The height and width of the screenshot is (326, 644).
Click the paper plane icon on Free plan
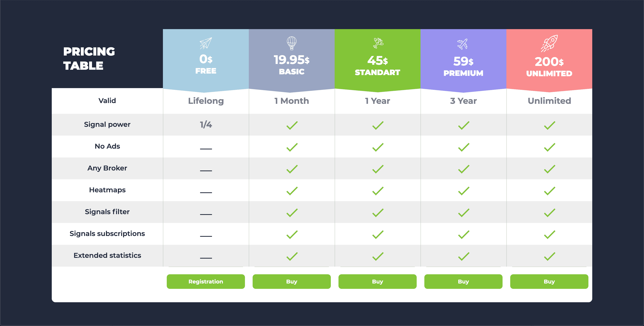[206, 43]
